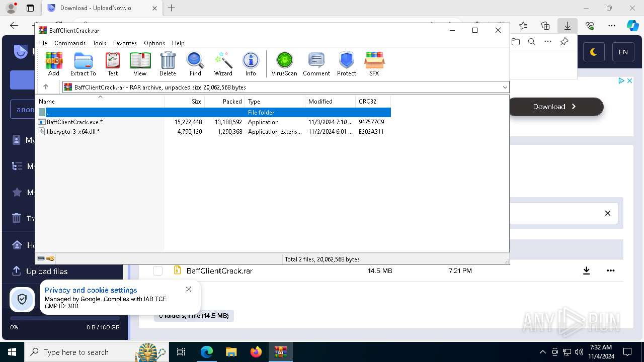
Task: Click the 'Total 2 files, 20,062,568 bytes' status text
Action: (322, 259)
